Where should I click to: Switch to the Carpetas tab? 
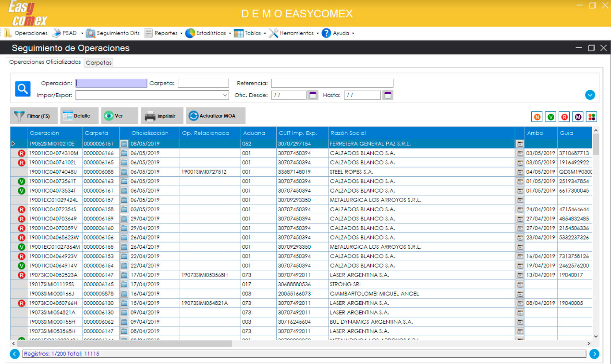click(x=99, y=62)
